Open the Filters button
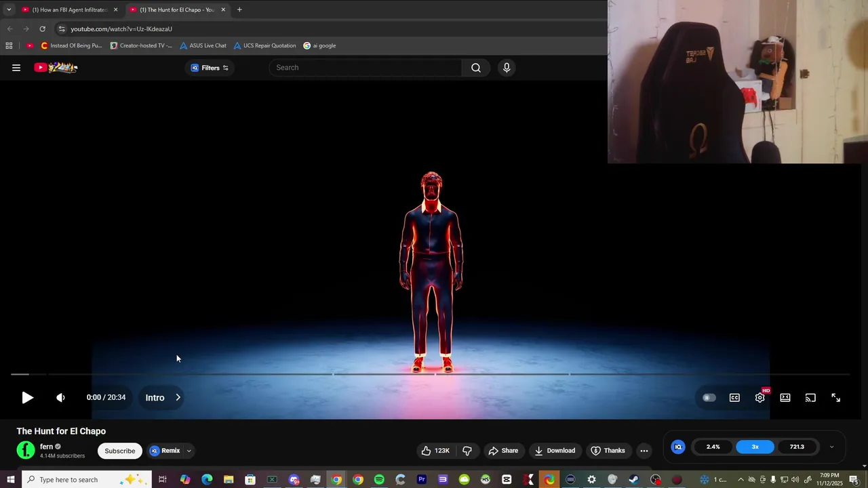868x488 pixels. (x=210, y=68)
